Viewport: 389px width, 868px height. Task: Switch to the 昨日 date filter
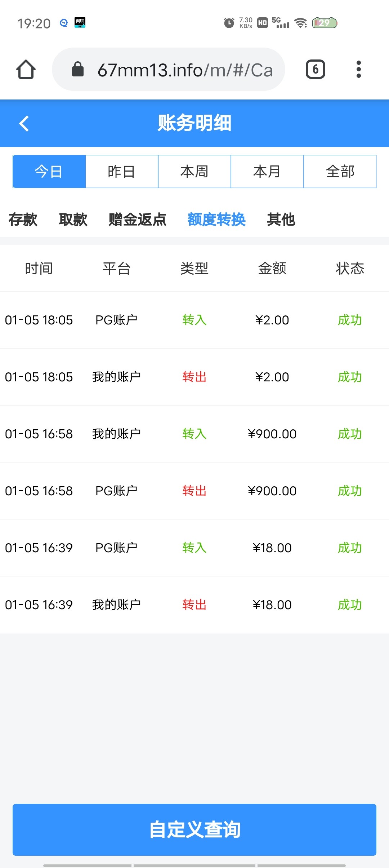(x=122, y=172)
